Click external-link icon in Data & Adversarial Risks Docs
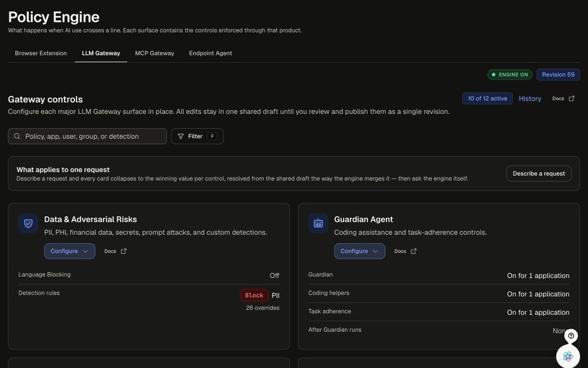588x368 pixels. 123,251
